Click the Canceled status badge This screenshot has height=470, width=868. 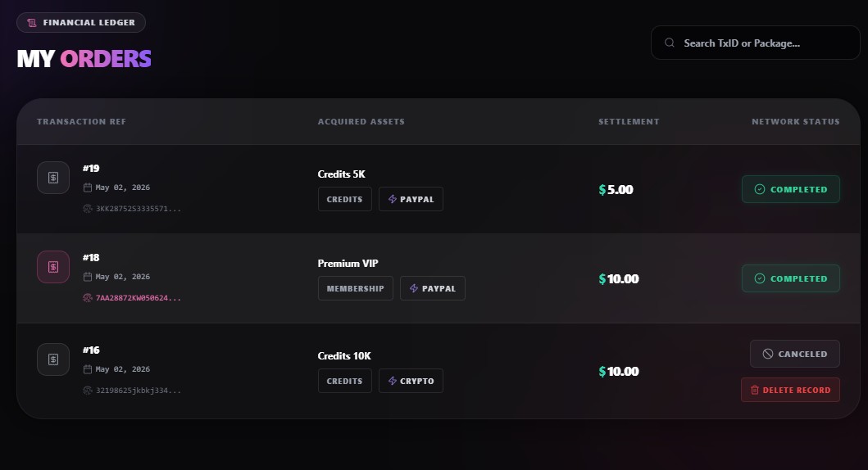click(795, 354)
